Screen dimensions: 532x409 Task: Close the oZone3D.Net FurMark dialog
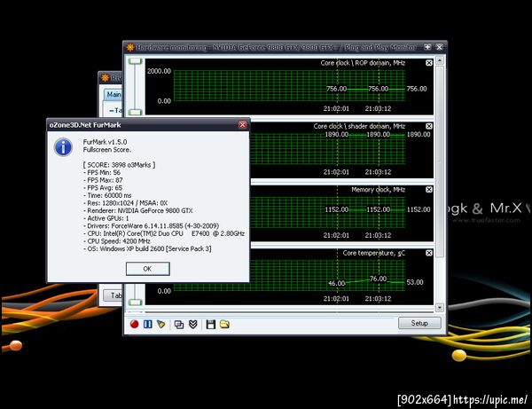(x=242, y=125)
